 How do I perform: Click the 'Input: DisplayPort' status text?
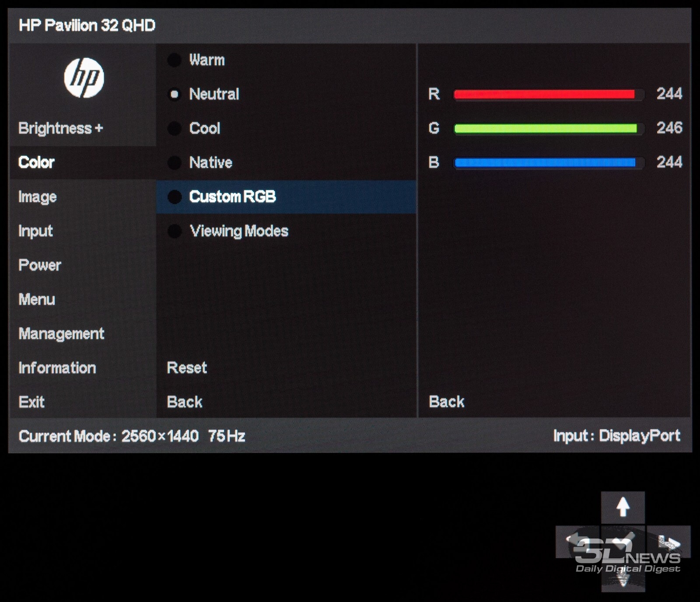616,436
